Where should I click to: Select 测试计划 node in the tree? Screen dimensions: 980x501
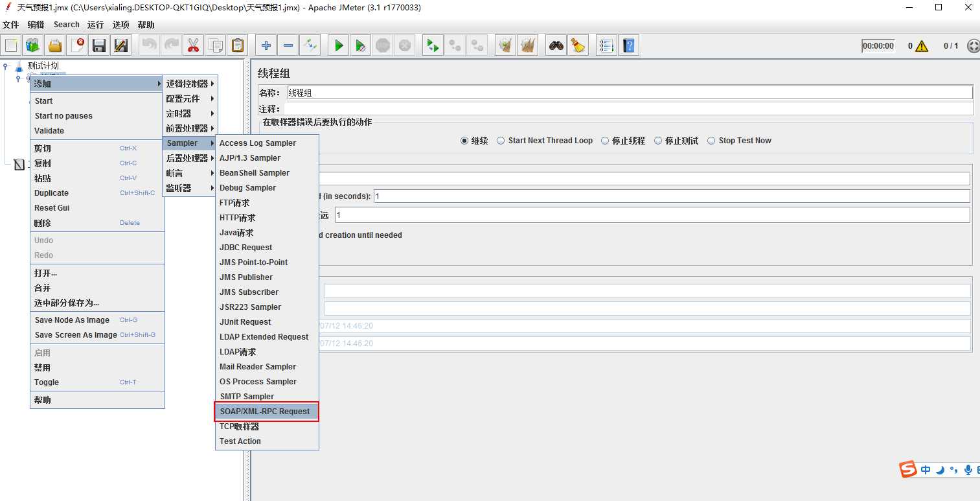pos(43,65)
